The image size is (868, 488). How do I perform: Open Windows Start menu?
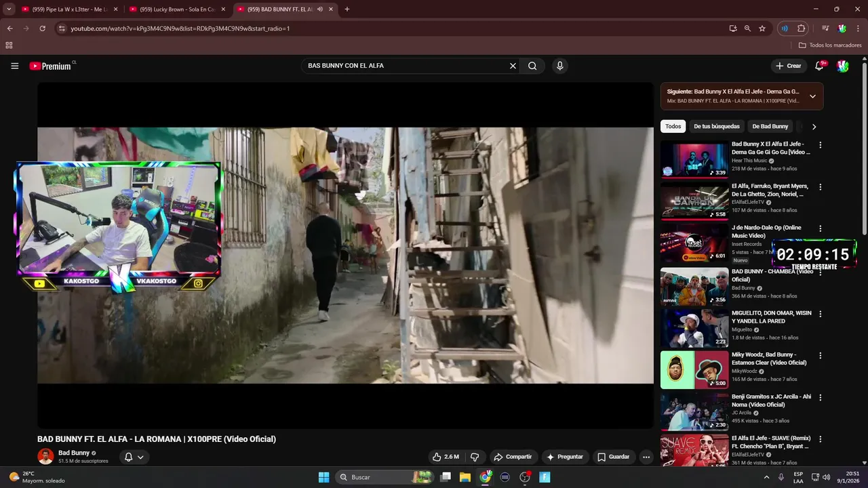(x=323, y=477)
